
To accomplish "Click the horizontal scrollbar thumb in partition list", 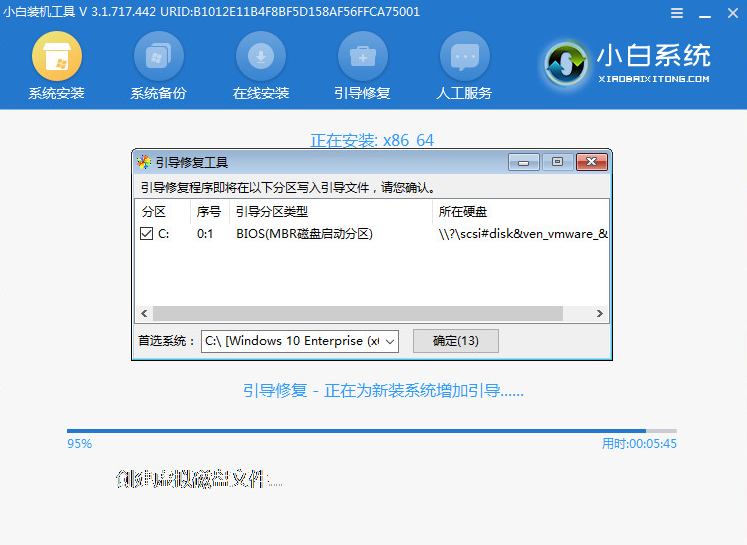I will (358, 313).
